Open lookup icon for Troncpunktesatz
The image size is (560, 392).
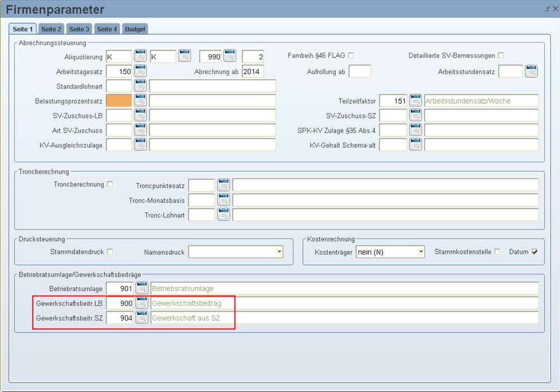tap(223, 185)
